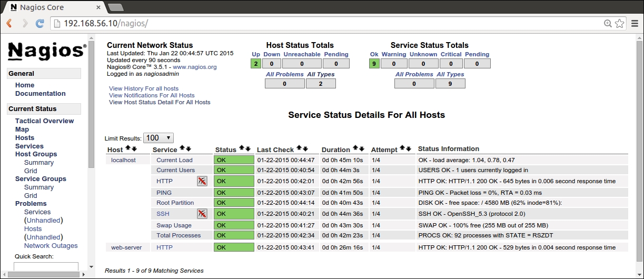Sort Status column ascending with up arrow
This screenshot has height=279, width=644.
242,149
